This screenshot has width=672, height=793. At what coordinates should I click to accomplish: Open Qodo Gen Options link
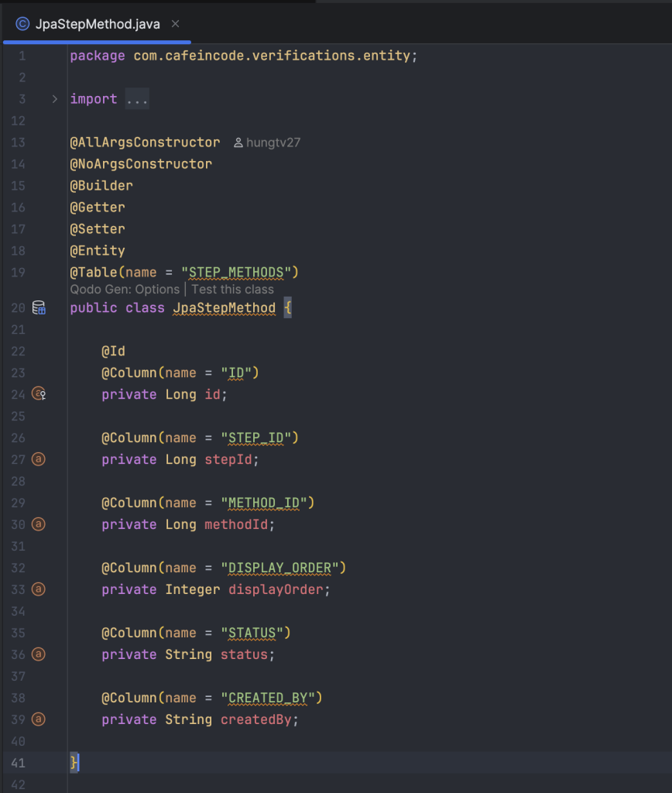click(125, 290)
